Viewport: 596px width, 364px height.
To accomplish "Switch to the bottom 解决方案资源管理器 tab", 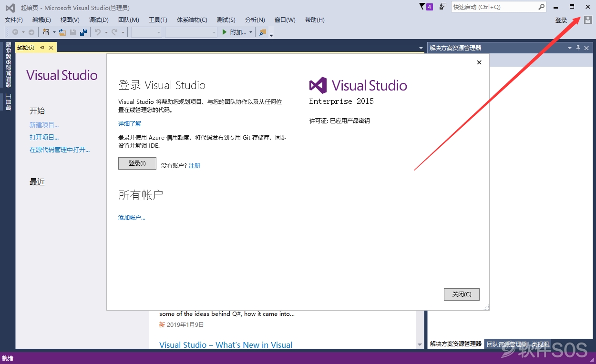I will [456, 344].
